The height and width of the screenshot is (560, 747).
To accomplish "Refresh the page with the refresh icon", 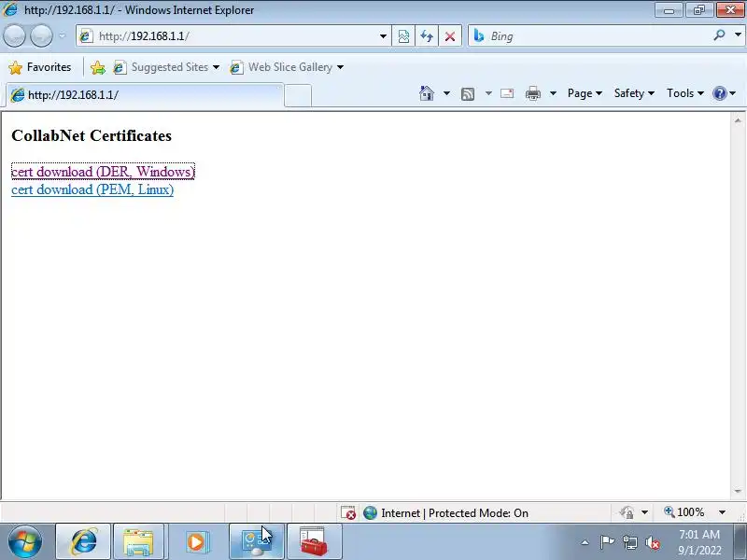I will pyautogui.click(x=427, y=36).
